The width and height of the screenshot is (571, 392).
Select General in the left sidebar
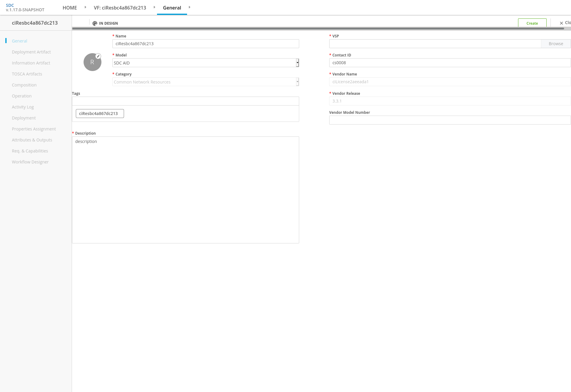tap(19, 41)
